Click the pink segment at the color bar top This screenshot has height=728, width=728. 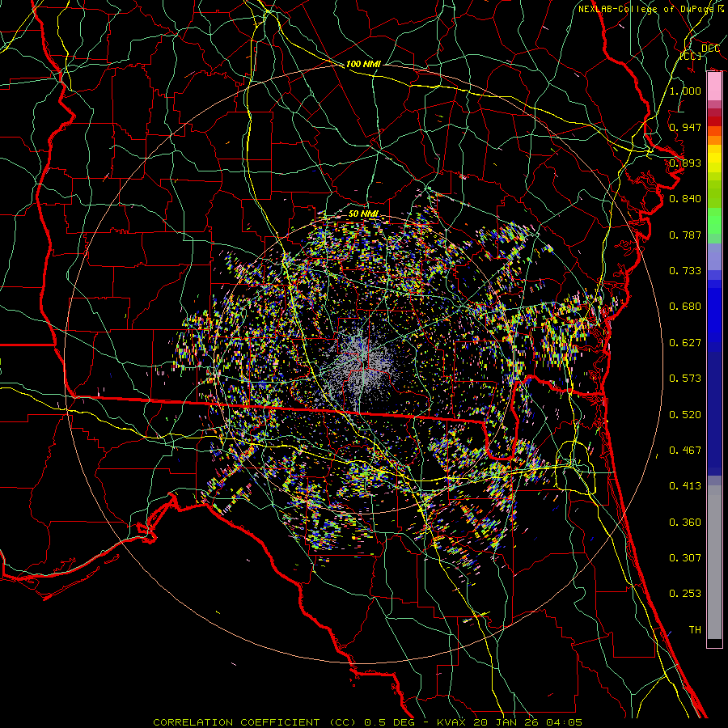click(x=714, y=87)
